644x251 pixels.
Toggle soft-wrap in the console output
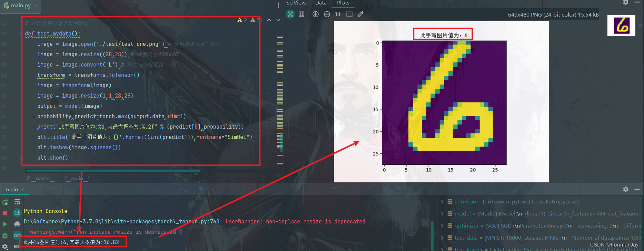17,202
